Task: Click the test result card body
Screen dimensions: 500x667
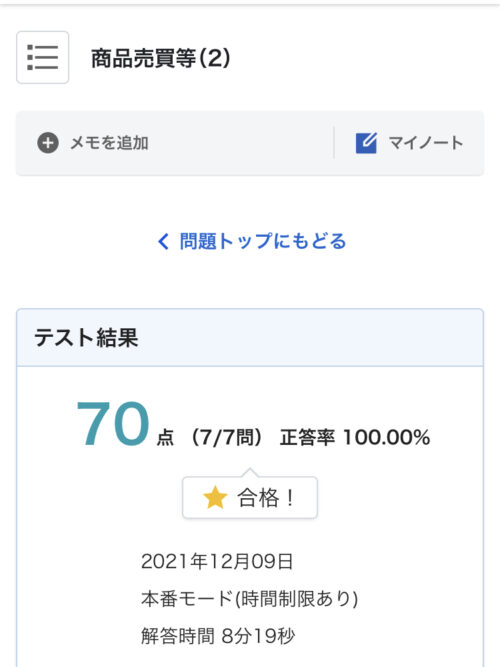Action: (x=250, y=516)
